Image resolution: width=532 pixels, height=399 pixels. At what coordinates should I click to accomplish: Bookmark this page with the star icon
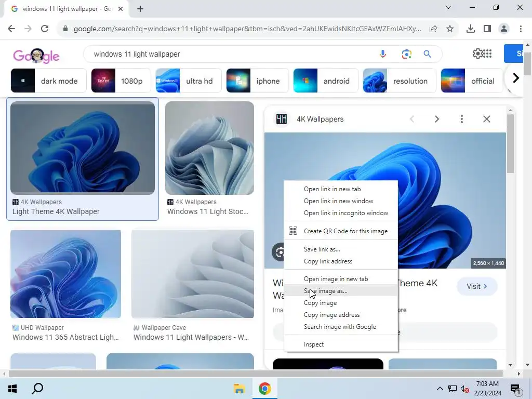click(x=450, y=29)
